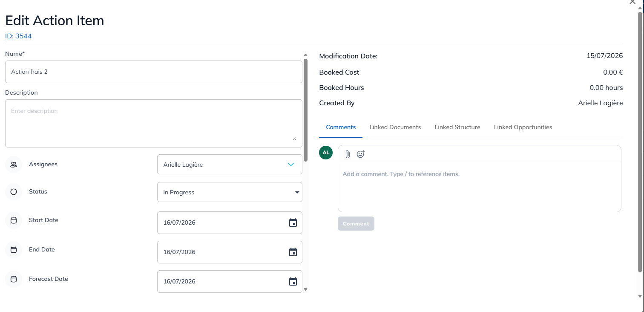Click the form panel scrollbar thumb
This screenshot has height=312, width=644.
[x=305, y=110]
